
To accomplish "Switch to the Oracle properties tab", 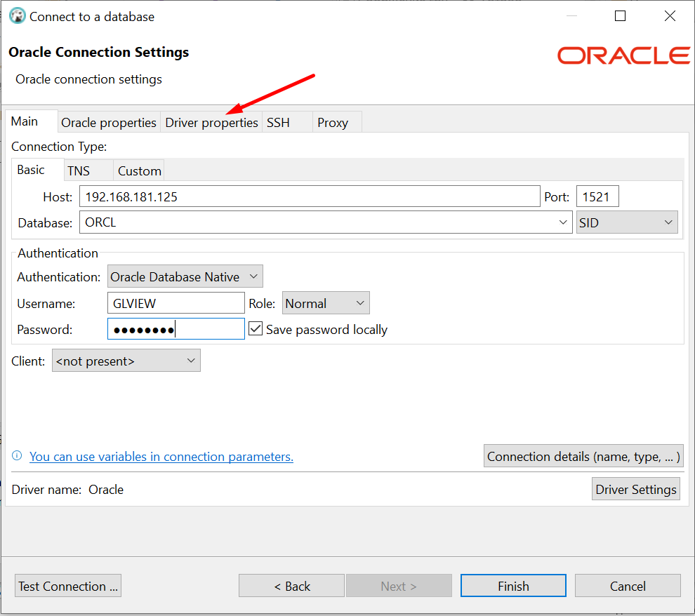I will pyautogui.click(x=108, y=122).
